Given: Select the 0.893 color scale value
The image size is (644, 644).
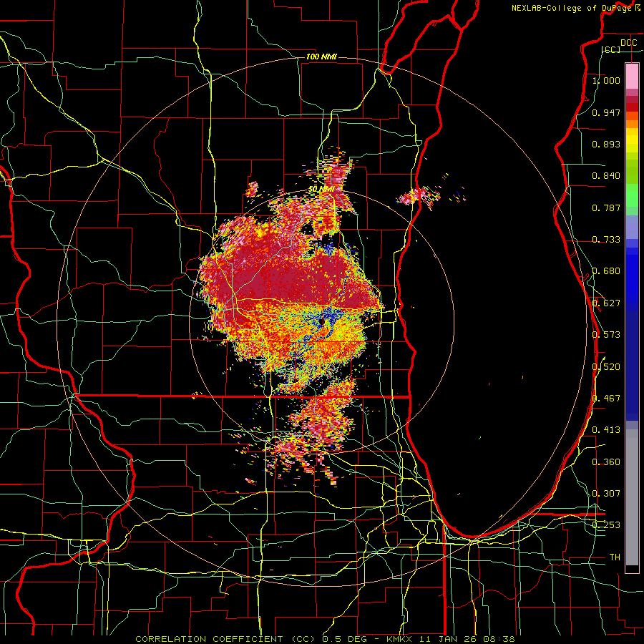Looking at the screenshot, I should click(x=606, y=144).
